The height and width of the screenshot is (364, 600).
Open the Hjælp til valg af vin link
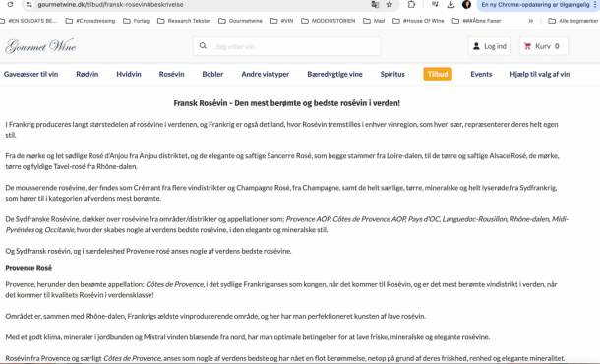pyautogui.click(x=540, y=74)
